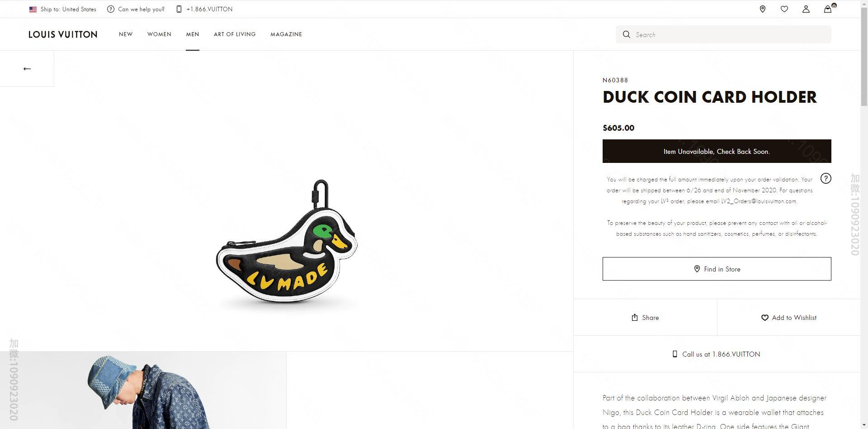Select the MEN navigation tab
This screenshot has width=868, height=429.
(193, 34)
